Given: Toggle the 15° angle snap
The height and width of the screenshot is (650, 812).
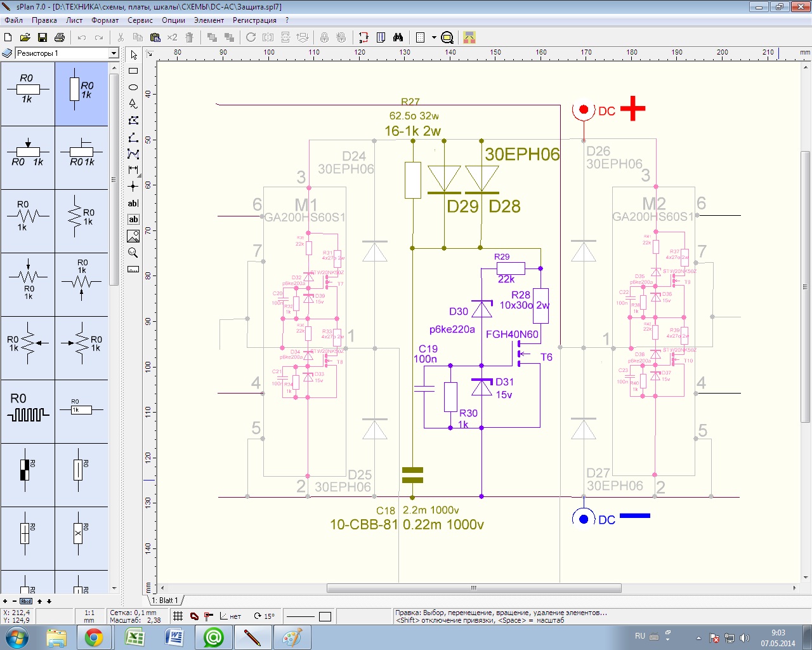Looking at the screenshot, I should point(265,616).
